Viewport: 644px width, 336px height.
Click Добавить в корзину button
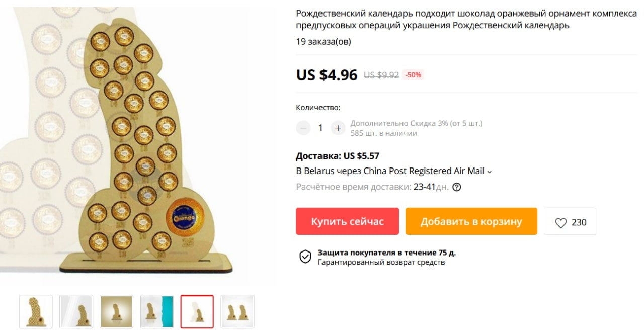pos(471,221)
